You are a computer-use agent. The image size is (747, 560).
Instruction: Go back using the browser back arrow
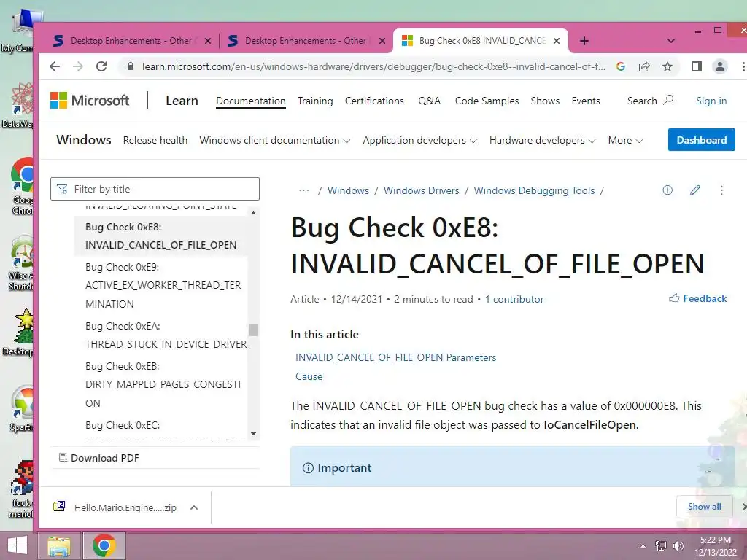[55, 66]
